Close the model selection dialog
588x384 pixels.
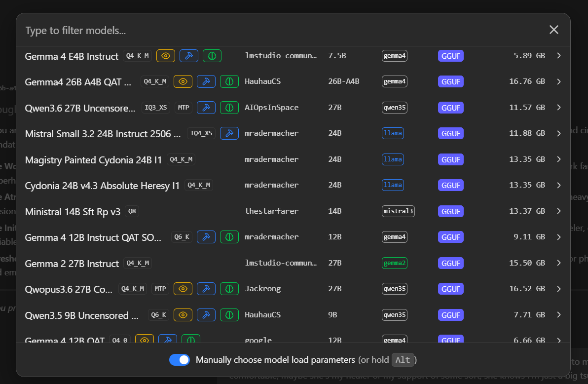point(554,30)
